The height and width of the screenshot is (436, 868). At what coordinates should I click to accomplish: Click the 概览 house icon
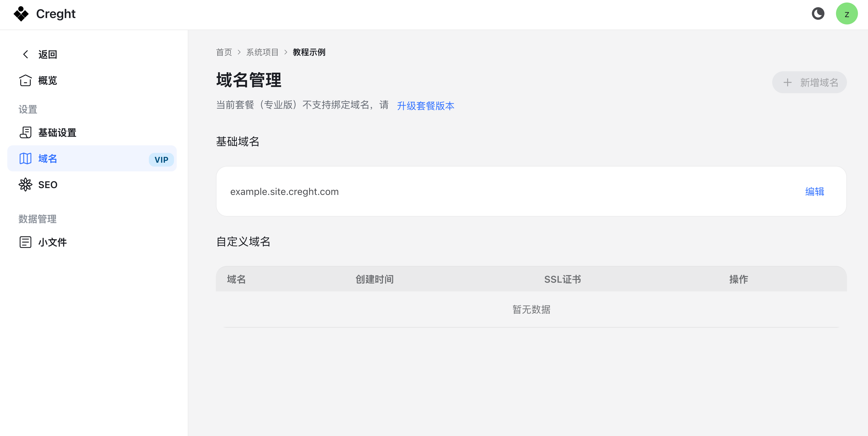pyautogui.click(x=26, y=80)
